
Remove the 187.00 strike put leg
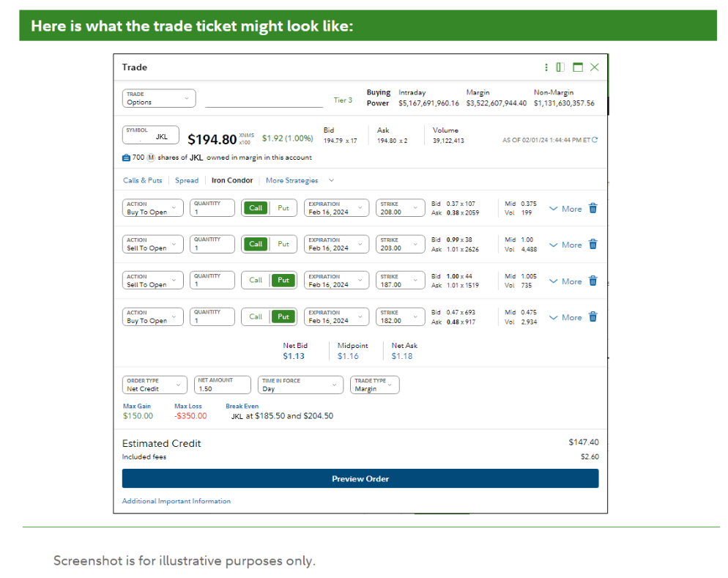[593, 281]
